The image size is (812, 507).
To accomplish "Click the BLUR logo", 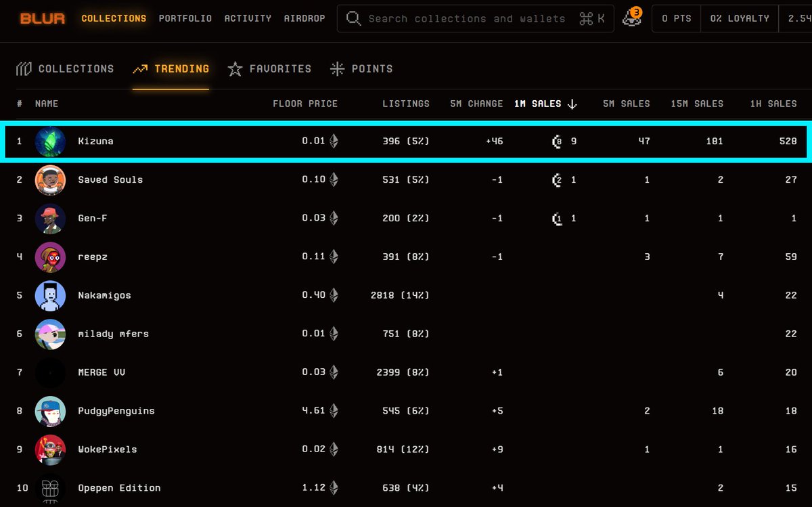I will coord(43,18).
